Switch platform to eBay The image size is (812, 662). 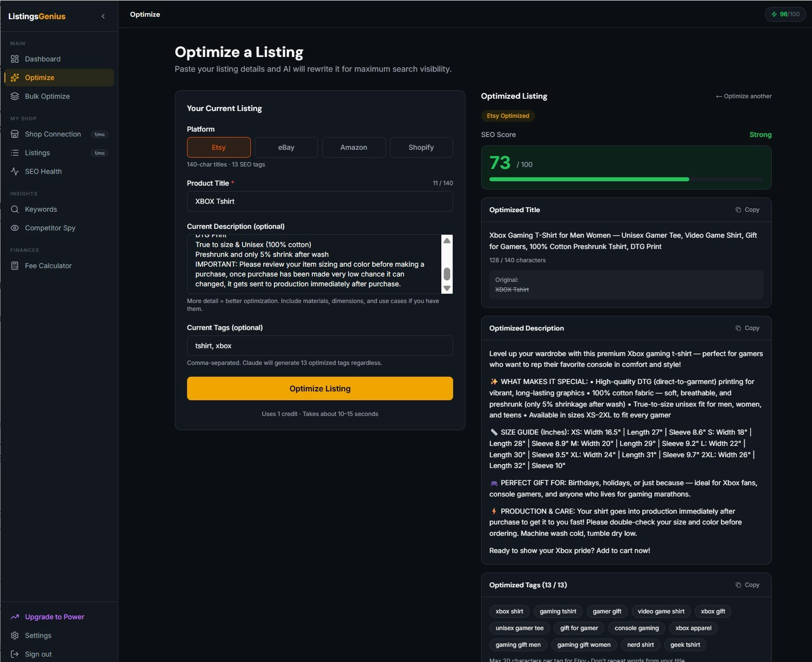(x=286, y=147)
